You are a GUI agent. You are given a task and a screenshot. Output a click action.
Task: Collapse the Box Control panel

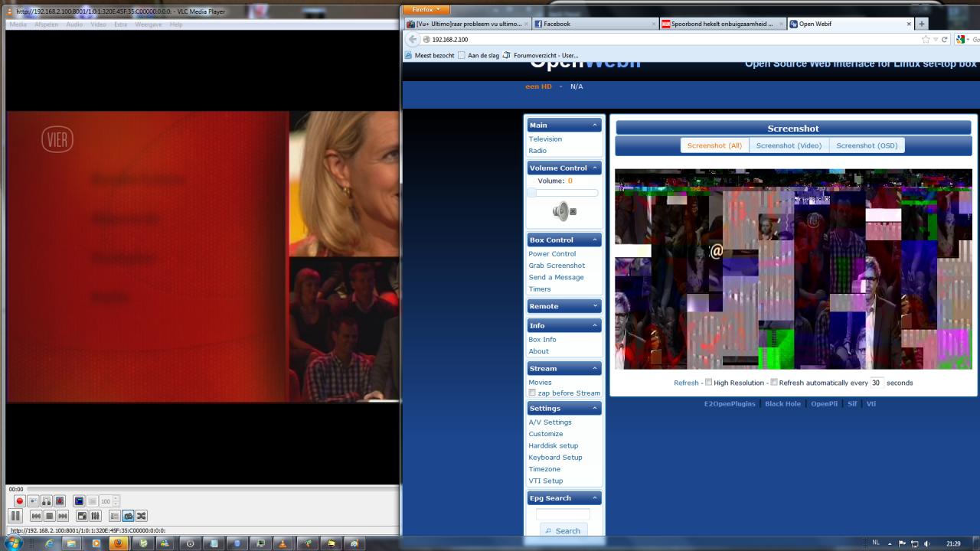click(x=595, y=240)
